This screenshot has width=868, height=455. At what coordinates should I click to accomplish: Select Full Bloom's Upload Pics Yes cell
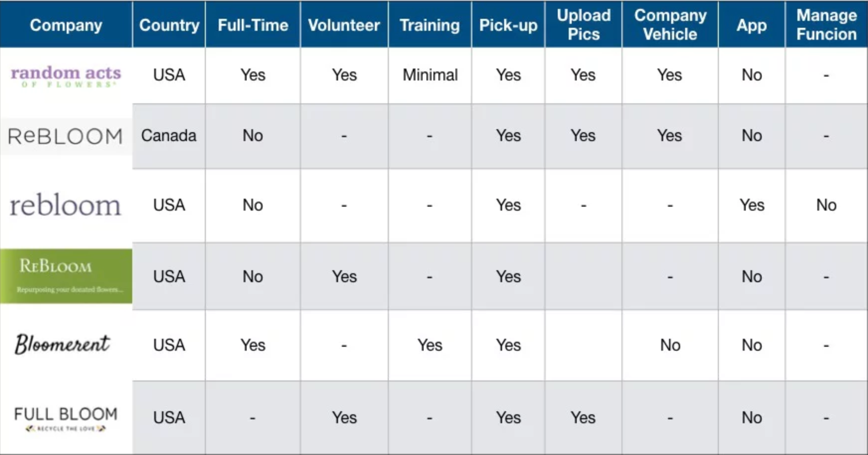tap(583, 418)
